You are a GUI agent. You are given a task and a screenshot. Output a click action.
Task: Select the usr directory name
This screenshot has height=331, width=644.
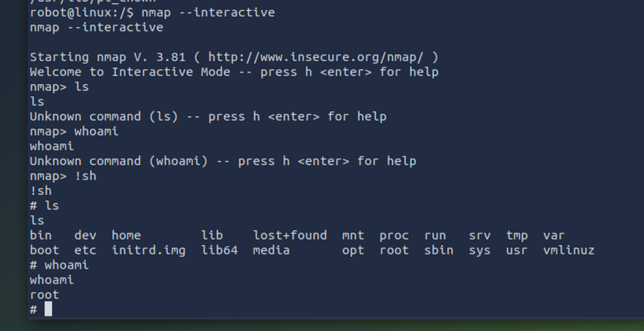click(x=517, y=250)
